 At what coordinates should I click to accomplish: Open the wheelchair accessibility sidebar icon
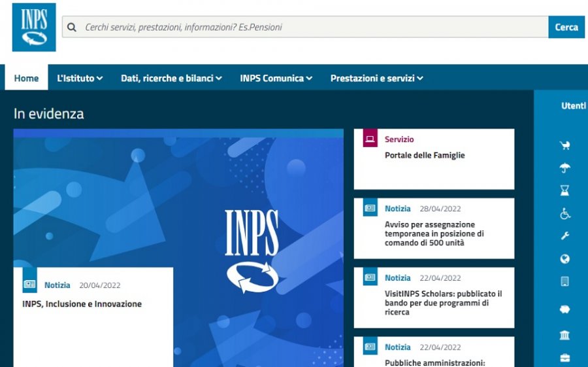pyautogui.click(x=564, y=213)
